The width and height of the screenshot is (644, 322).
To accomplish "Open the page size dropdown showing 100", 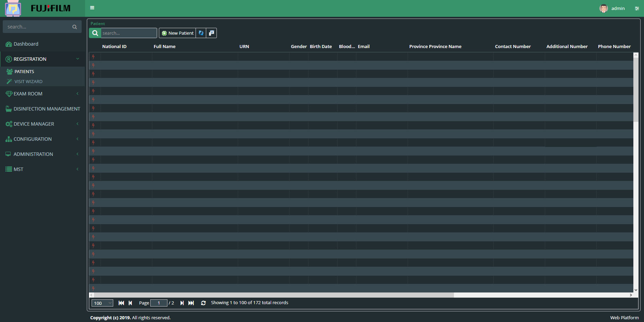I will 102,303.
